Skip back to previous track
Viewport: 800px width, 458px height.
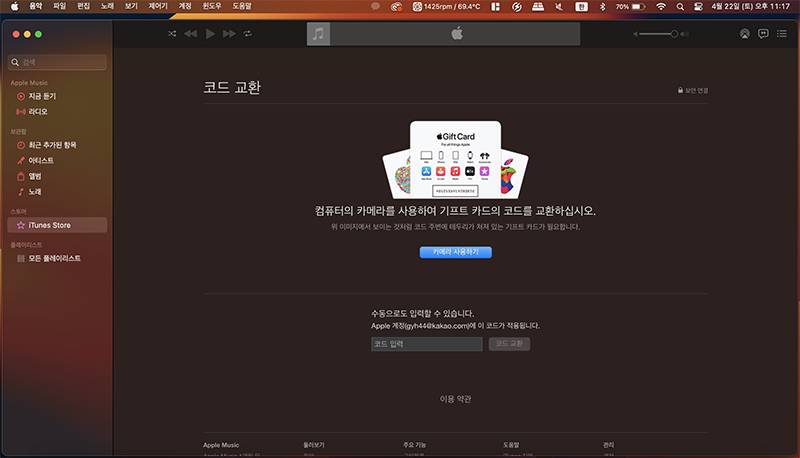coord(190,34)
